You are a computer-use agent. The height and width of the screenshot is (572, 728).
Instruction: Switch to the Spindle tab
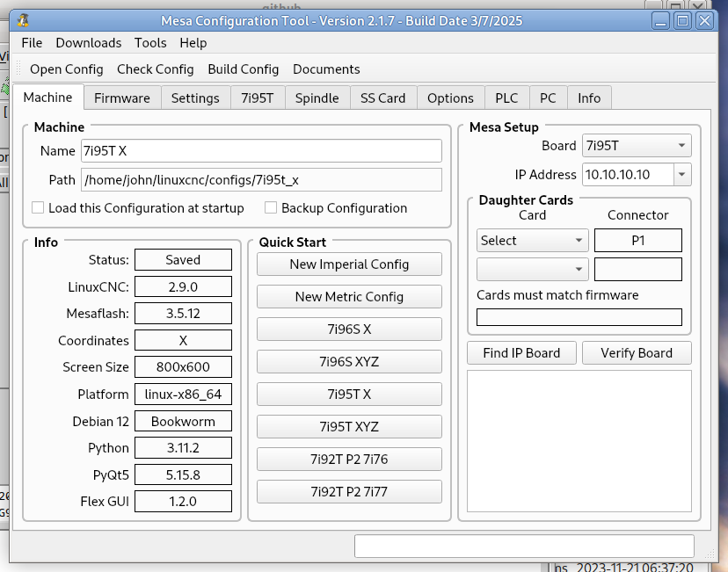coord(317,98)
